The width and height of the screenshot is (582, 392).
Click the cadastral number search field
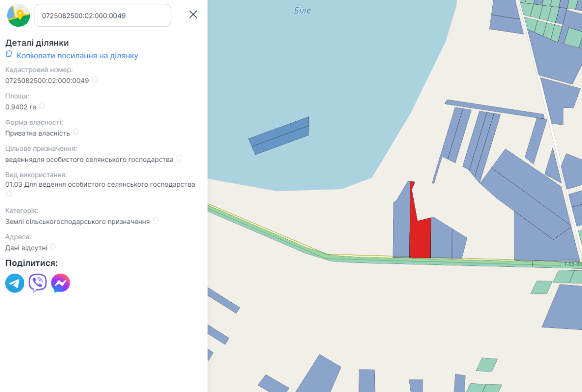coord(102,16)
